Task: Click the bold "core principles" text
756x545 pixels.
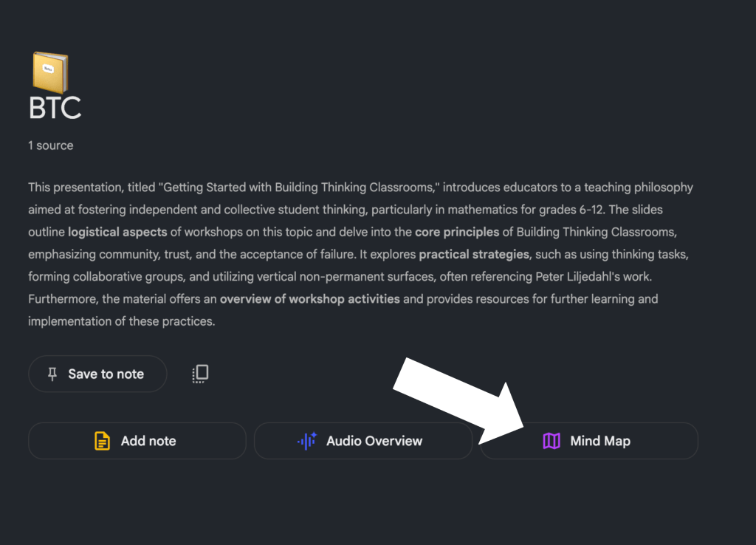Action: 457,233
